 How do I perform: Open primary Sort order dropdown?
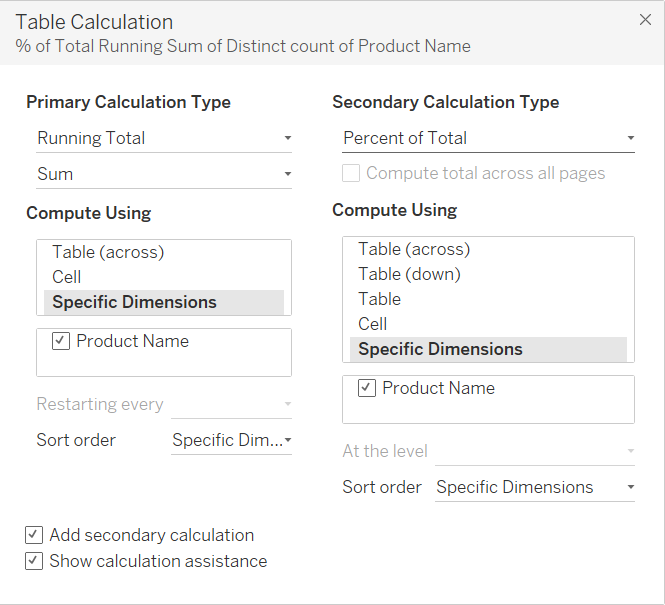(x=231, y=440)
